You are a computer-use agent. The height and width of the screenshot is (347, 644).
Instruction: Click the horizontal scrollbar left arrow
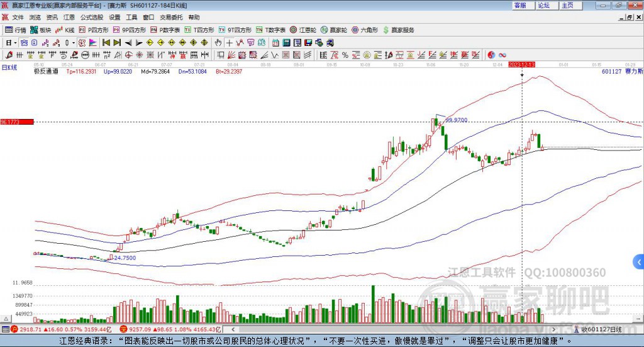(x=233, y=329)
